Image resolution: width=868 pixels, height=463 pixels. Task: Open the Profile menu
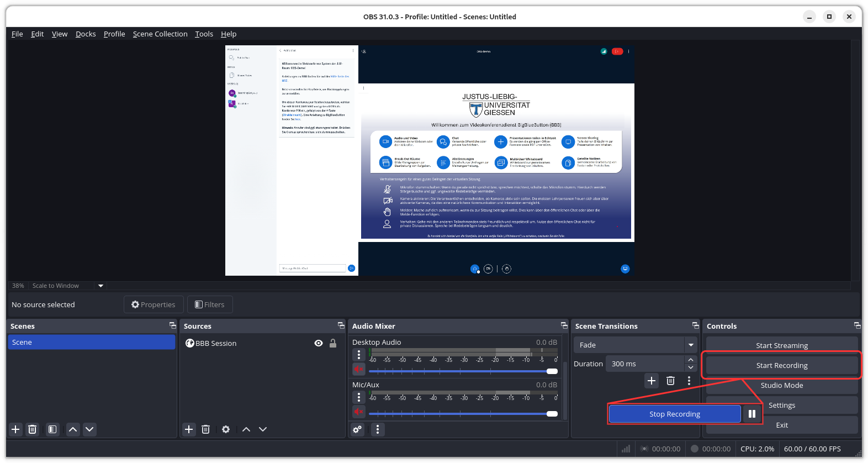coord(114,34)
